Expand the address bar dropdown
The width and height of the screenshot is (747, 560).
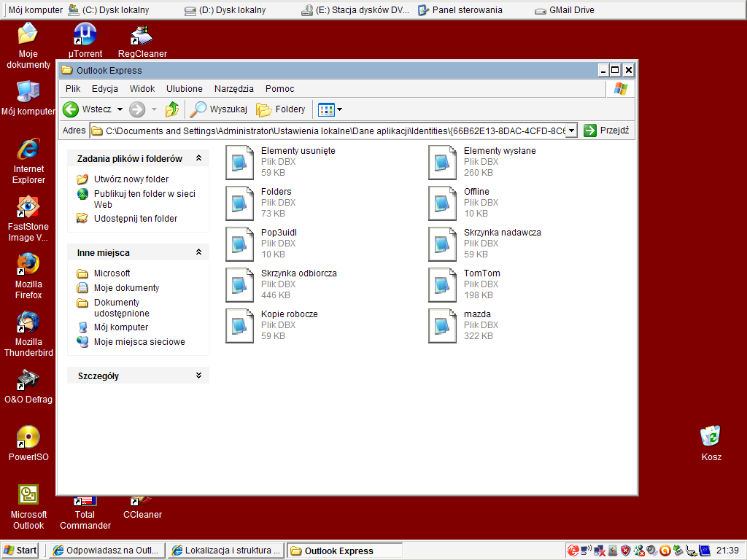point(572,131)
